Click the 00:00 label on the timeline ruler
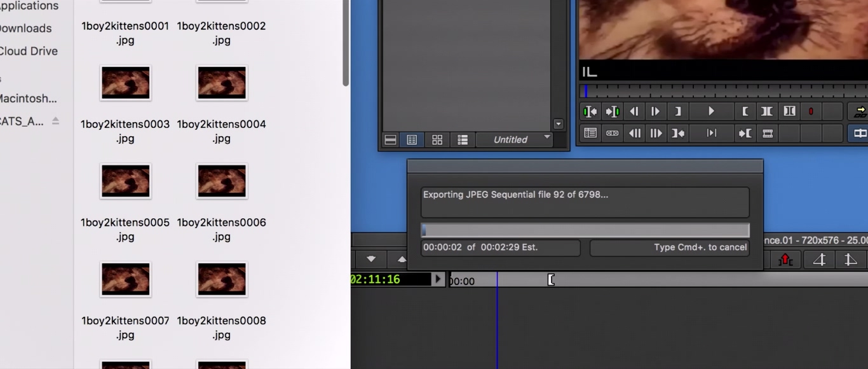Image resolution: width=868 pixels, height=369 pixels. click(x=463, y=281)
